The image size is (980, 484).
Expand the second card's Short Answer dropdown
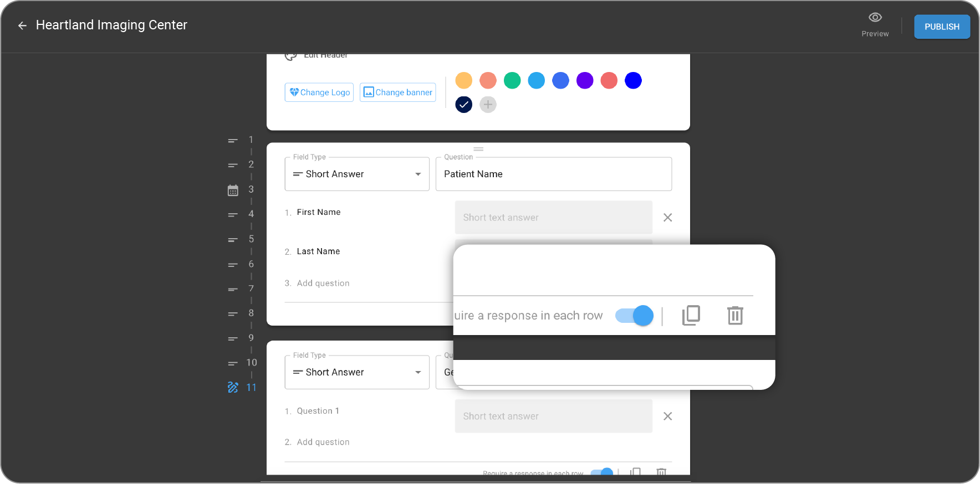[x=357, y=373]
